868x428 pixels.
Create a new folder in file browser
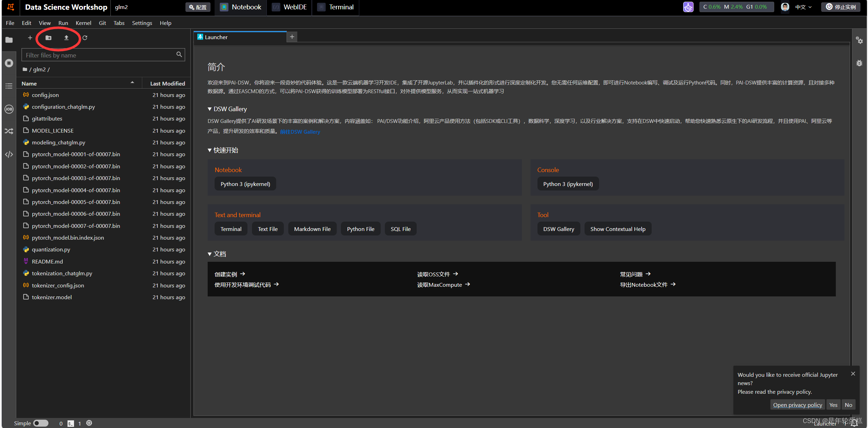(x=48, y=38)
